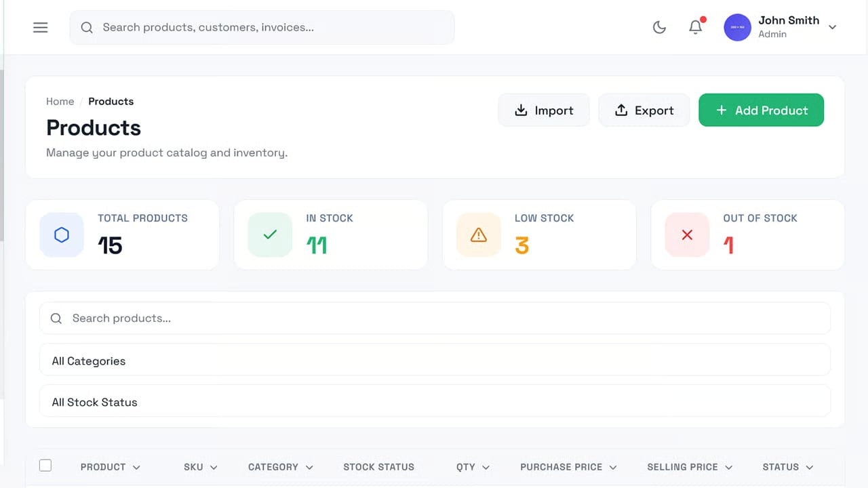Screen dimensions: 868x488
Task: Click the In Stock checkmark icon
Action: point(270,235)
